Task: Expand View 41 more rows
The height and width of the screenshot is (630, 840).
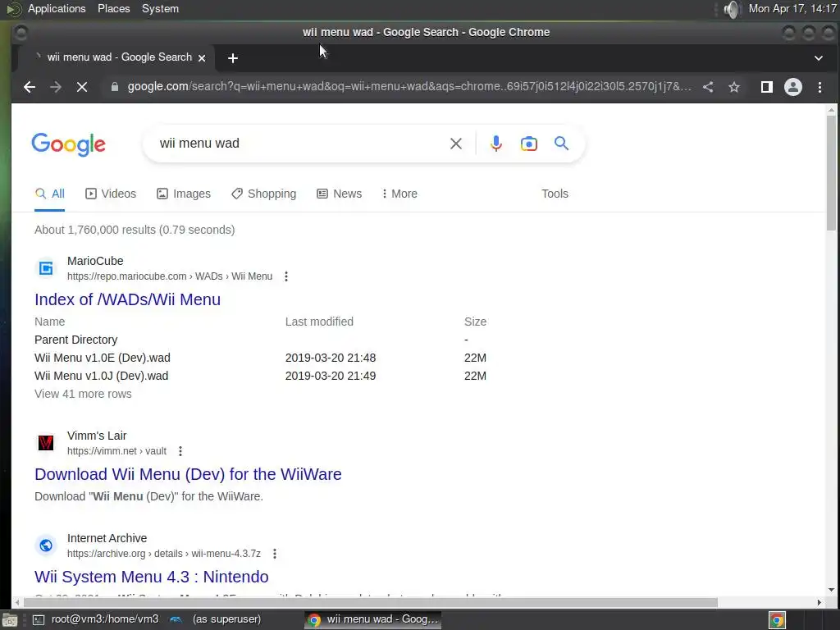Action: click(83, 394)
